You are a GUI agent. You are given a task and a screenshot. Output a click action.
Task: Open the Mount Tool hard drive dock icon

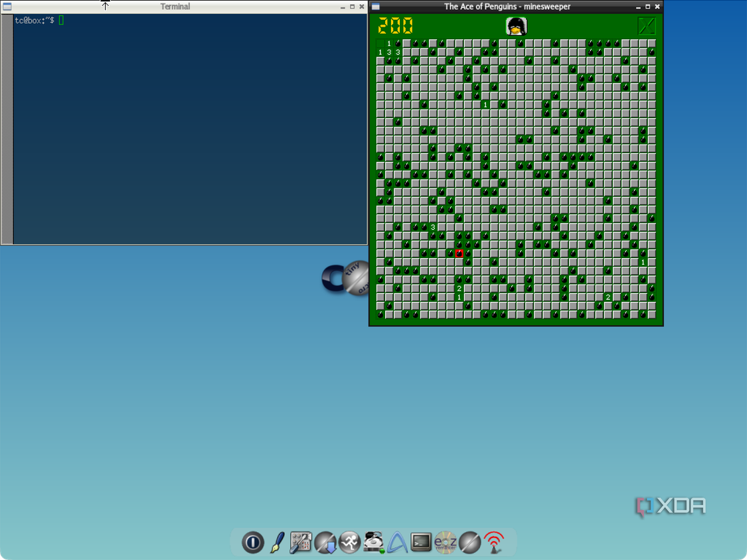point(374,542)
